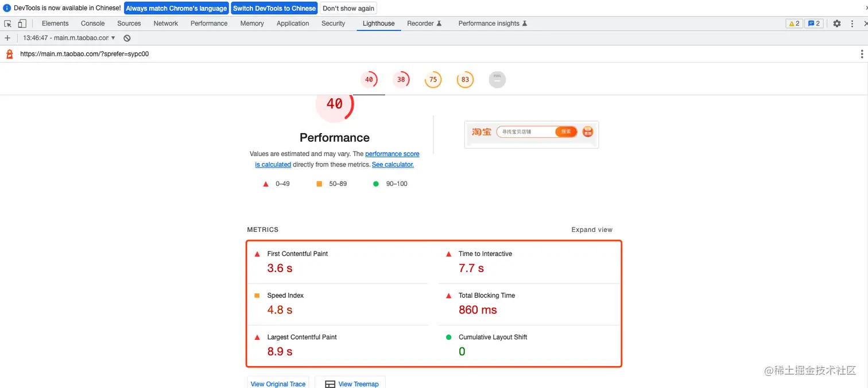Click Cumulative Layout Shift metric
The height and width of the screenshot is (388, 868).
pos(529,346)
